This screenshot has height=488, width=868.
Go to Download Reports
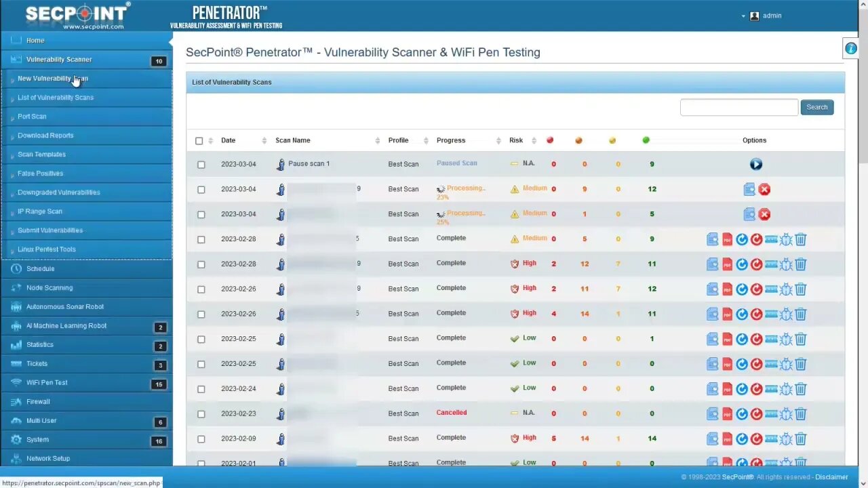pos(45,136)
